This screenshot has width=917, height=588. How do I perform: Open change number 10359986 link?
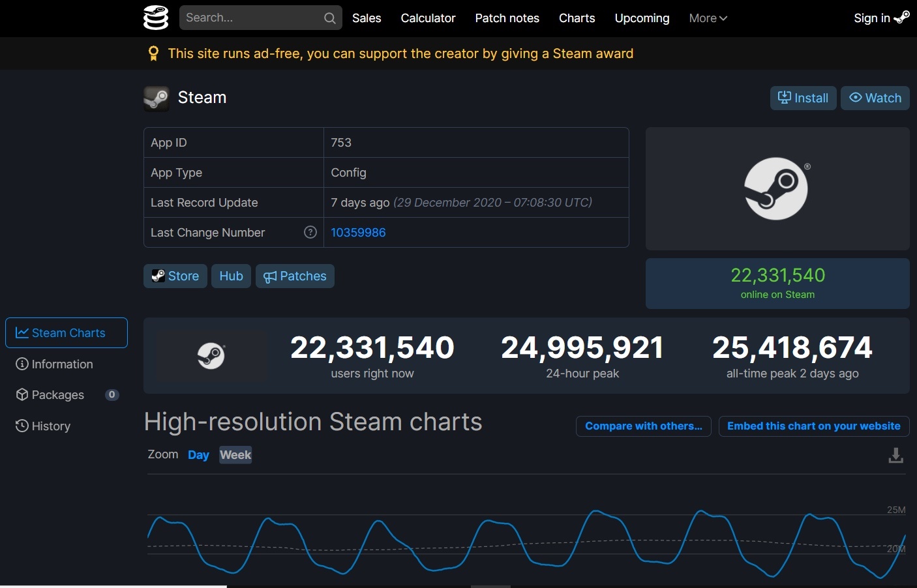click(x=358, y=233)
